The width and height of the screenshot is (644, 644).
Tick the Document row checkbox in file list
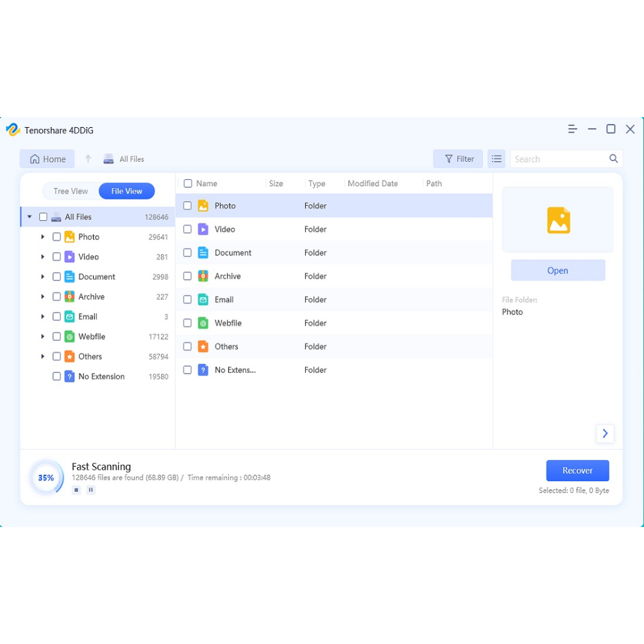click(187, 253)
